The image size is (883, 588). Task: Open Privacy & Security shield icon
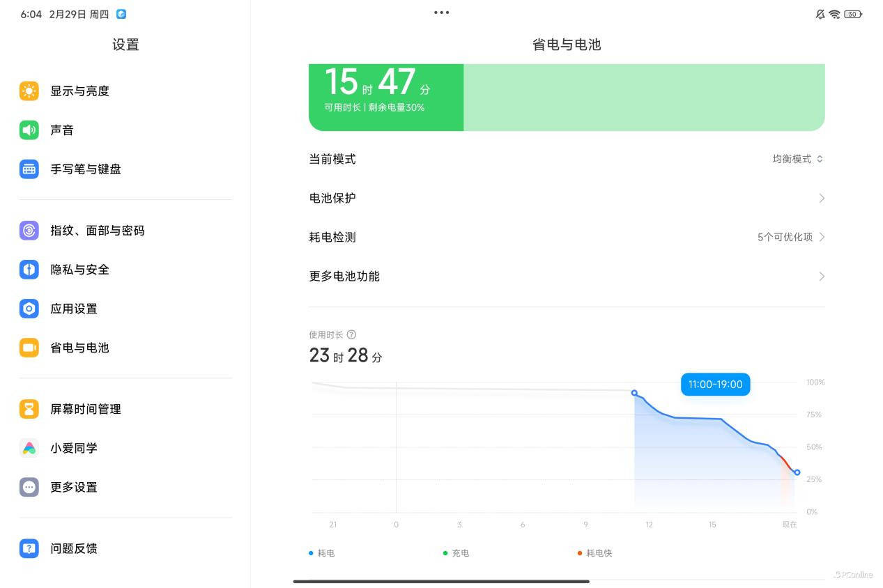click(x=29, y=270)
